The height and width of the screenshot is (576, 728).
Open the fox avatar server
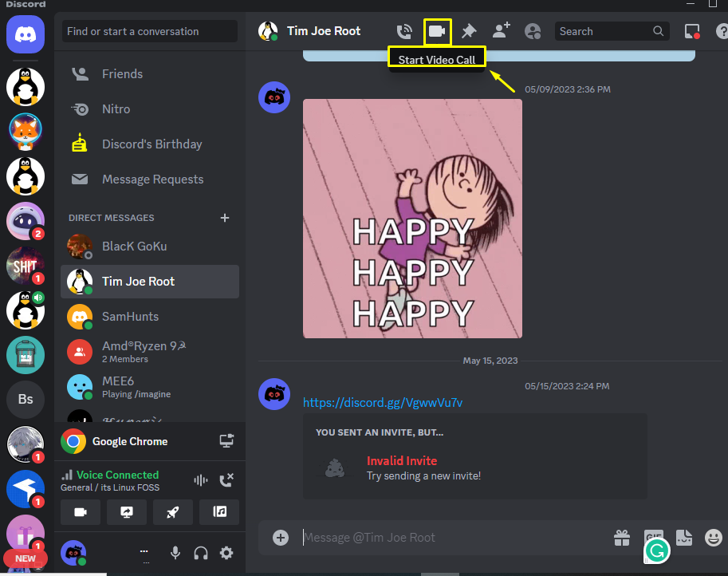click(x=26, y=132)
